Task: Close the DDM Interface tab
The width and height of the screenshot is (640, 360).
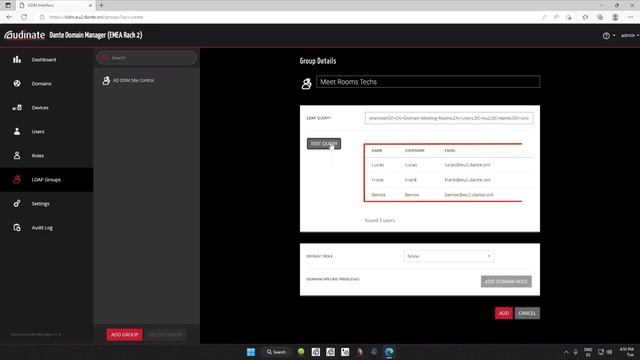Action: tap(90, 5)
